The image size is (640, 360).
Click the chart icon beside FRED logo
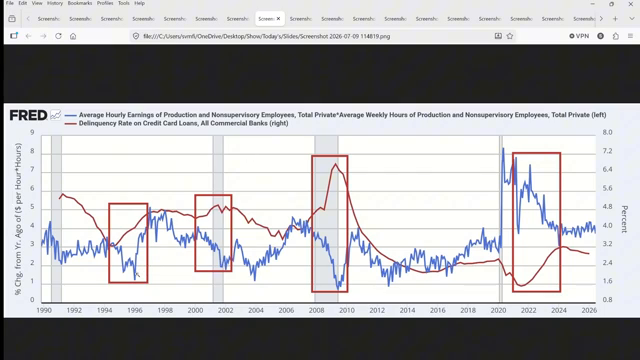[56, 115]
